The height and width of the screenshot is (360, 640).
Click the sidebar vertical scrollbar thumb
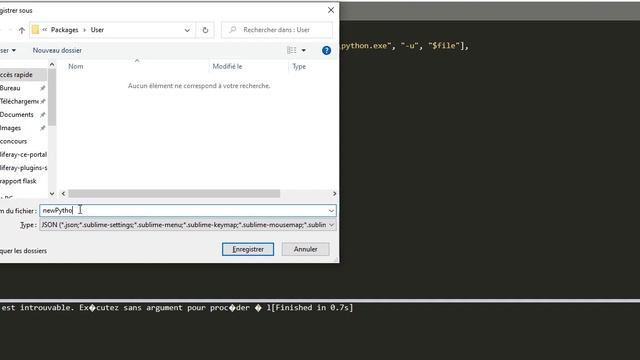52,97
